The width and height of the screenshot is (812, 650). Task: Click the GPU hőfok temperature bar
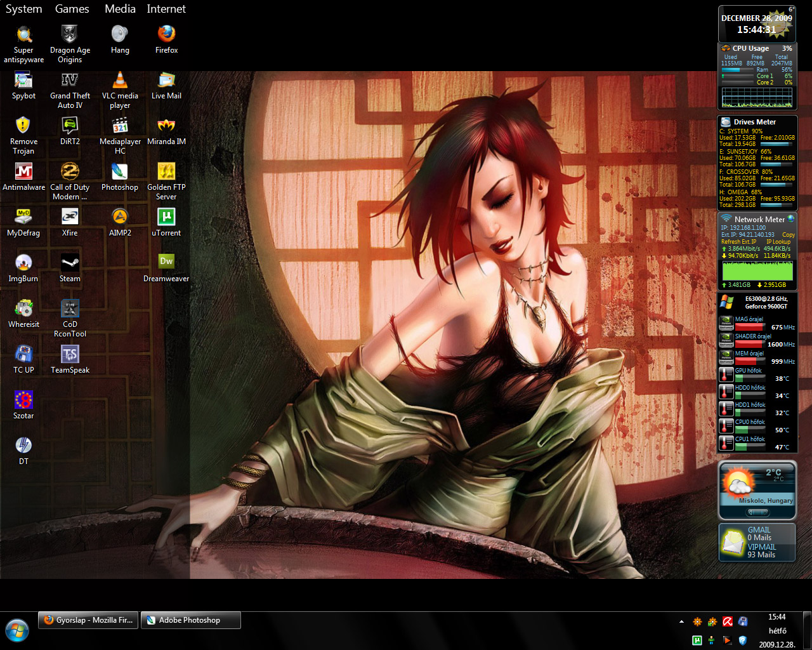click(750, 378)
